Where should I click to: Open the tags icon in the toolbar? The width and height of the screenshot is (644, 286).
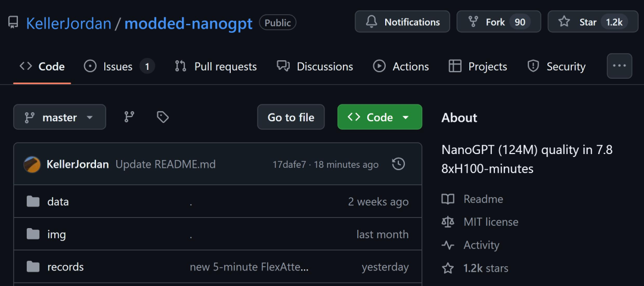pos(162,117)
